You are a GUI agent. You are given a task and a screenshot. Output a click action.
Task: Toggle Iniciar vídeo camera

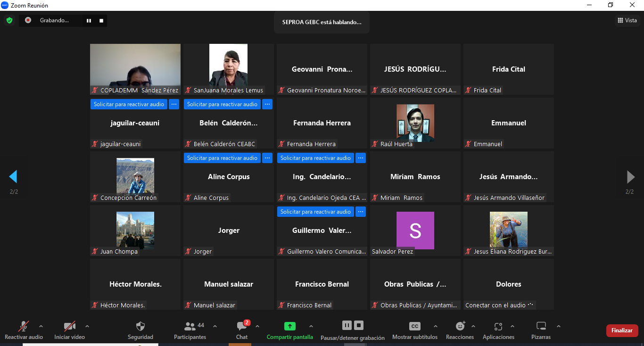pyautogui.click(x=69, y=326)
